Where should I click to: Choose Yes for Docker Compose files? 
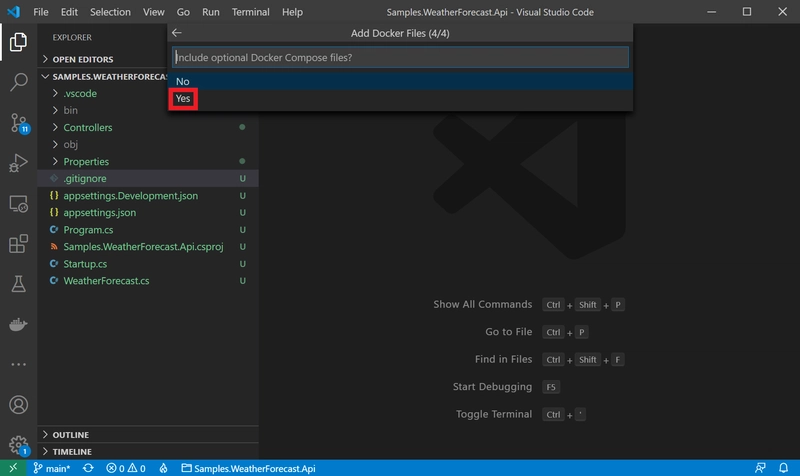click(400, 98)
